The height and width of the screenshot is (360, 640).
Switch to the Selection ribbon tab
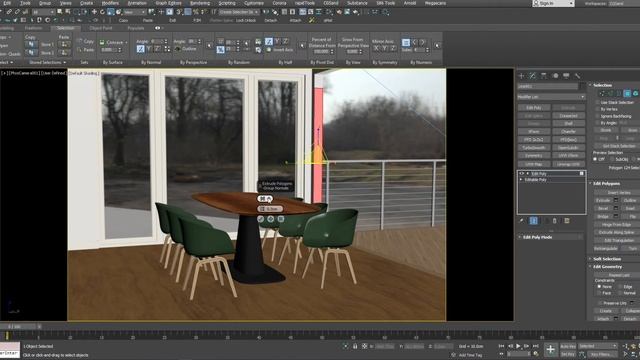click(x=65, y=28)
